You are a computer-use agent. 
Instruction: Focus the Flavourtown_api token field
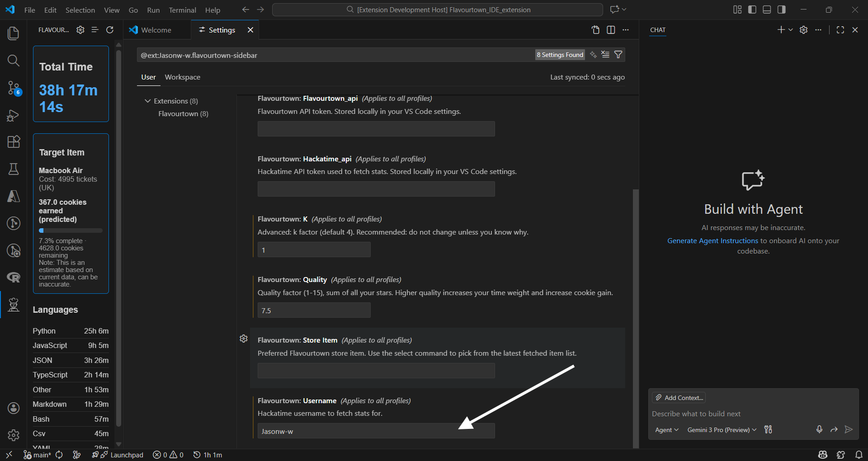click(376, 129)
